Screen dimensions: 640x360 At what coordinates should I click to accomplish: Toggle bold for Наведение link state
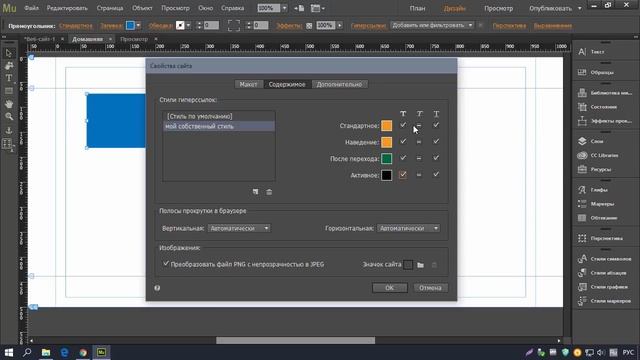[403, 142]
